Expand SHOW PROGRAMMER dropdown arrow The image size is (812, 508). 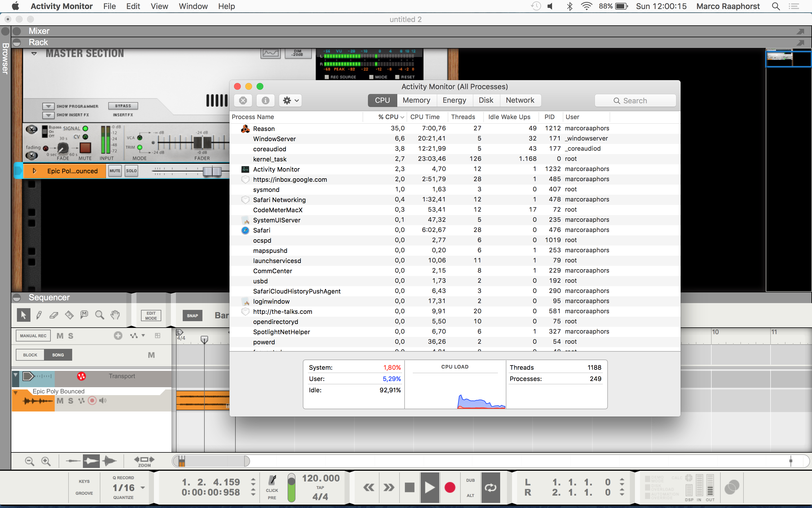[48, 106]
